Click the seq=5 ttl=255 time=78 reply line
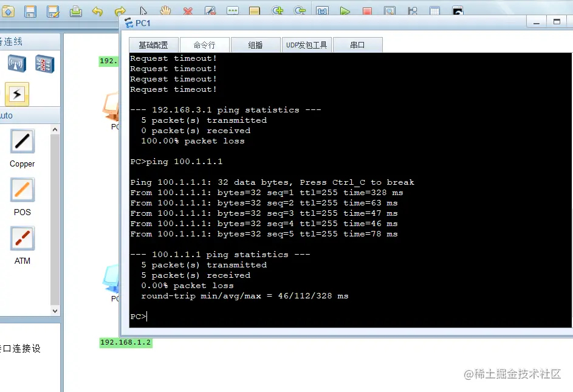This screenshot has height=392, width=573. coord(264,234)
